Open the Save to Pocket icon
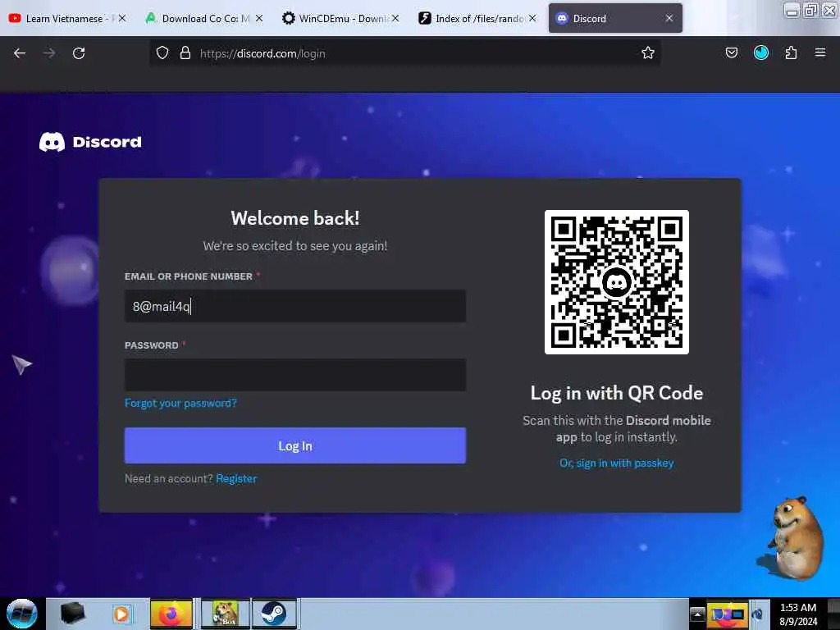Screen dimensions: 840x630 (x=731, y=52)
